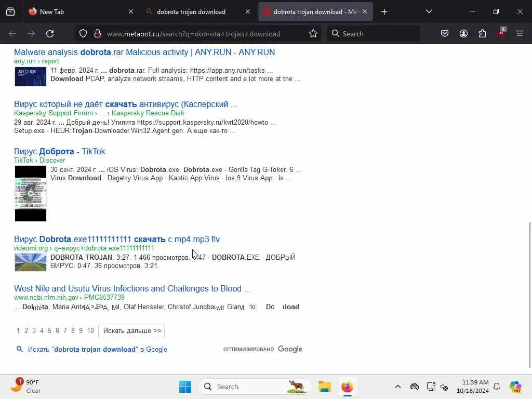The height and width of the screenshot is (399, 532).
Task: Go forward one page
Action: click(x=31, y=34)
